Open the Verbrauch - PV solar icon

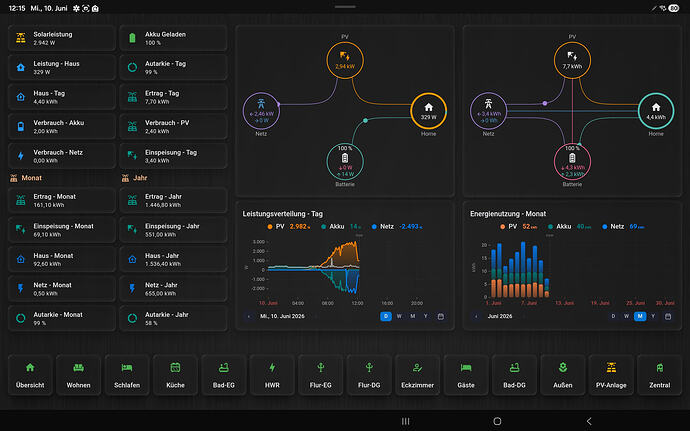(x=132, y=127)
